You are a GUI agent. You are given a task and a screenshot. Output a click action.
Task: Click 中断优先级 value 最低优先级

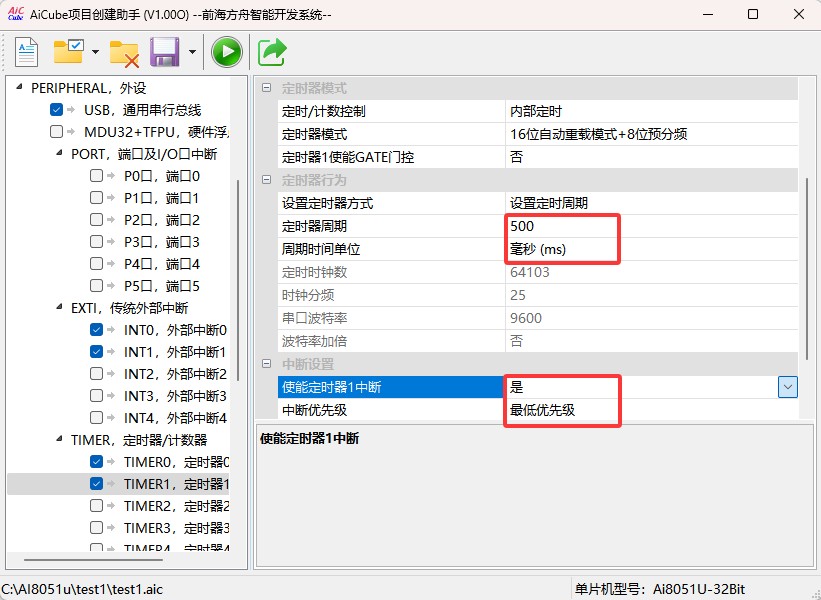(x=651, y=410)
